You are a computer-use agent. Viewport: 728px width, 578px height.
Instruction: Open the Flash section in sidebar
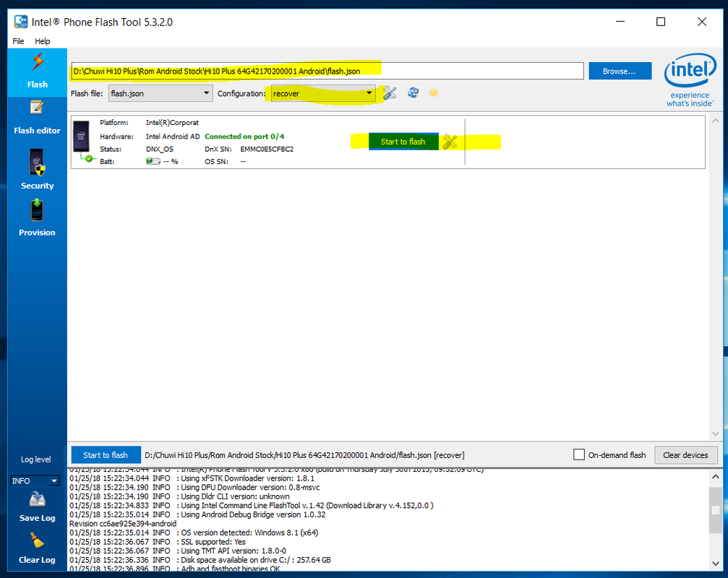(x=37, y=72)
